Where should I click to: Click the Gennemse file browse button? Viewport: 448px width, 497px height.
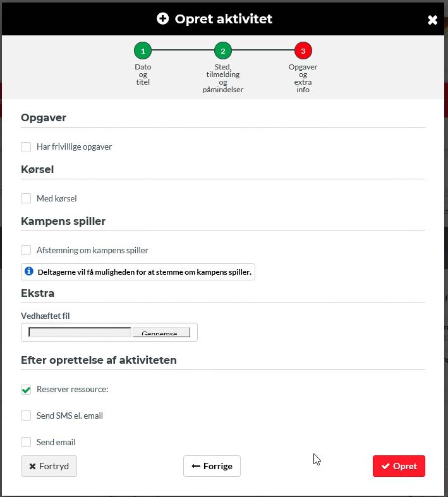161,332
